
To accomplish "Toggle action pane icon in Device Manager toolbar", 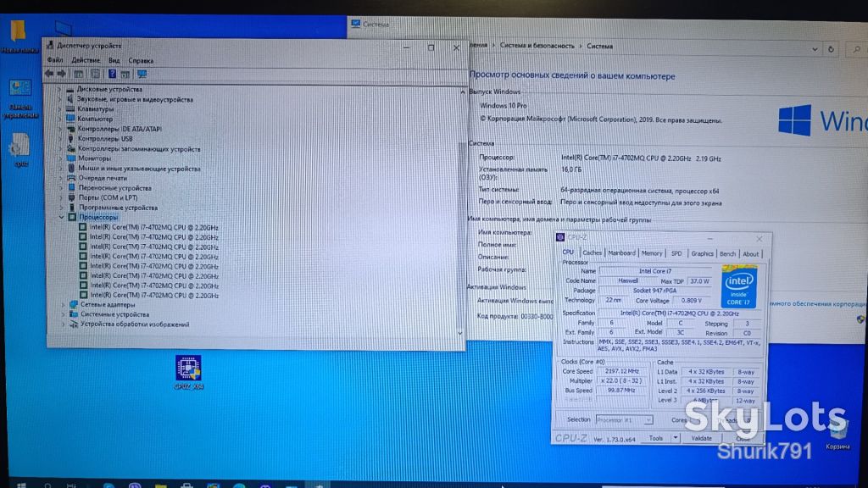I will (125, 74).
